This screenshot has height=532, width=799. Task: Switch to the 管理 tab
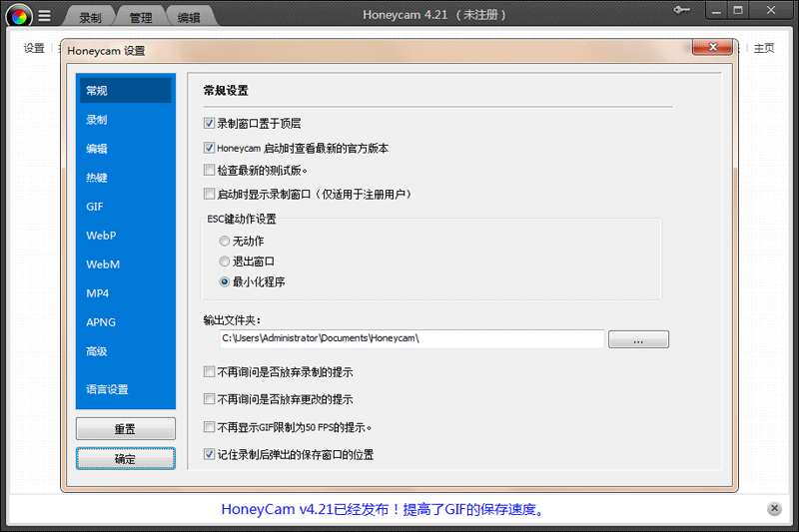(141, 17)
